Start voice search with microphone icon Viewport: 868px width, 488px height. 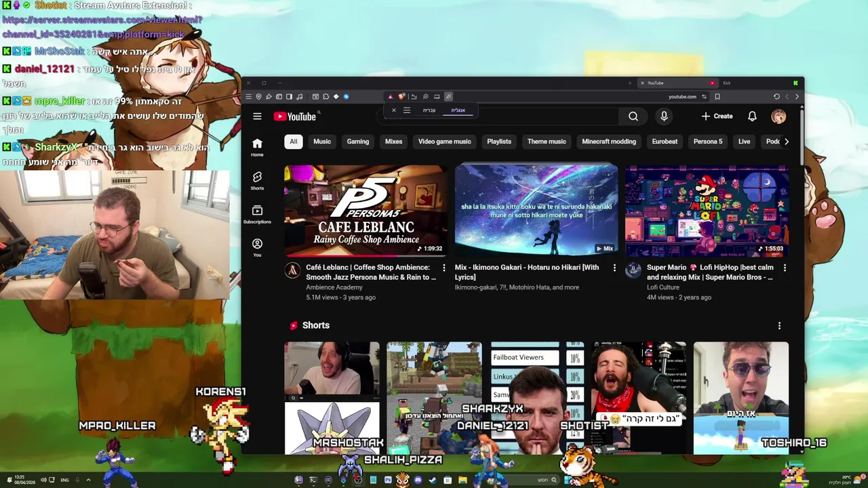tap(664, 117)
